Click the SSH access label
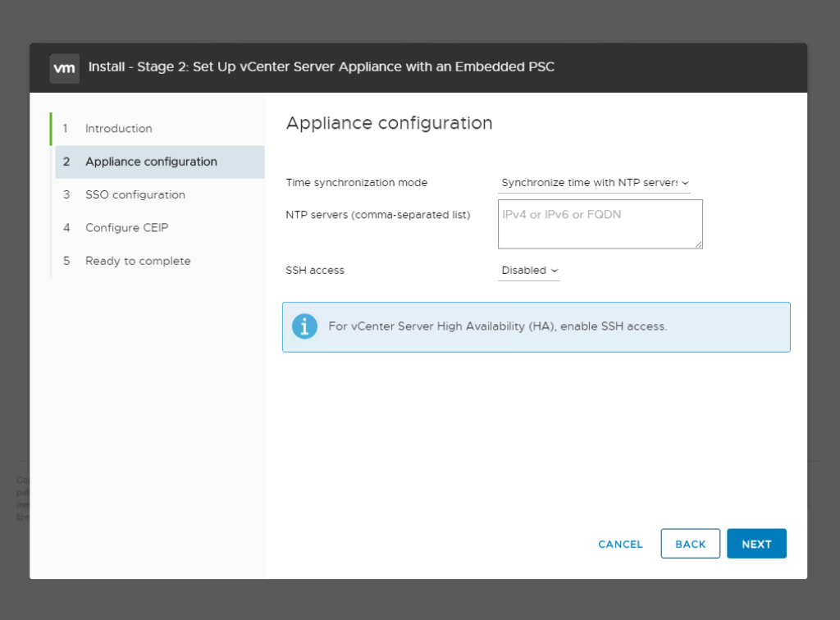This screenshot has width=840, height=620. click(315, 270)
